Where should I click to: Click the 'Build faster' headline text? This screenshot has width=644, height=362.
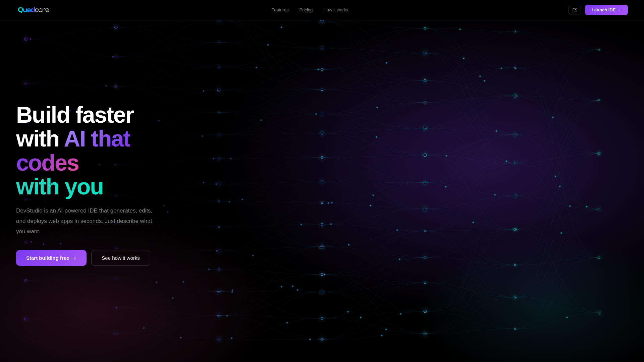click(75, 115)
